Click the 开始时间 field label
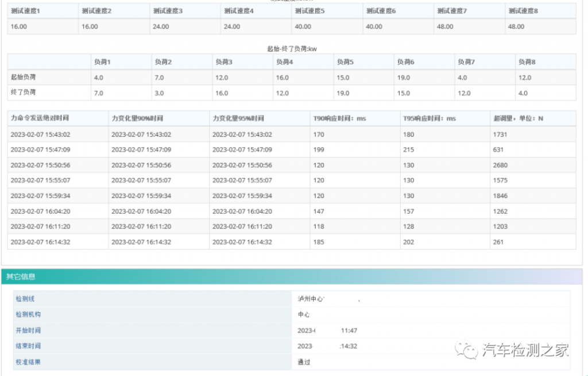This screenshot has height=376, width=588. pyautogui.click(x=28, y=331)
